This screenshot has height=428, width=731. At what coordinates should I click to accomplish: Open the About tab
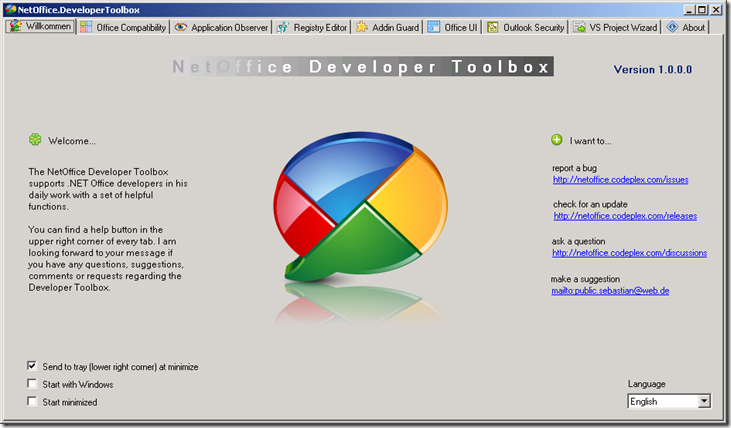click(x=686, y=28)
